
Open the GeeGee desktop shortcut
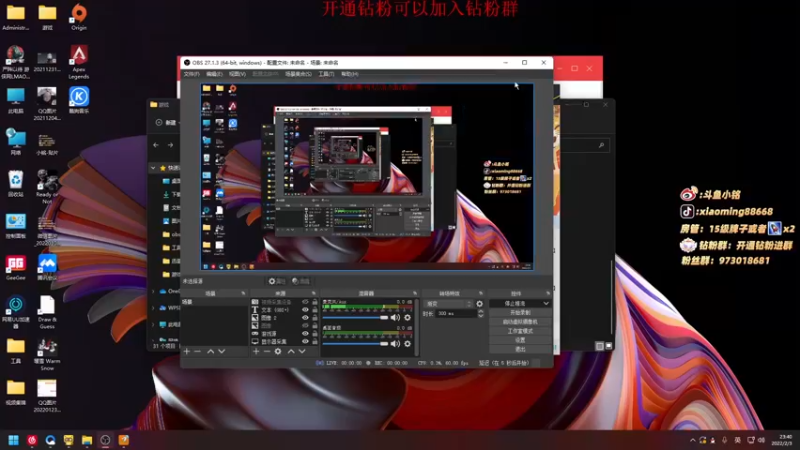pyautogui.click(x=15, y=267)
